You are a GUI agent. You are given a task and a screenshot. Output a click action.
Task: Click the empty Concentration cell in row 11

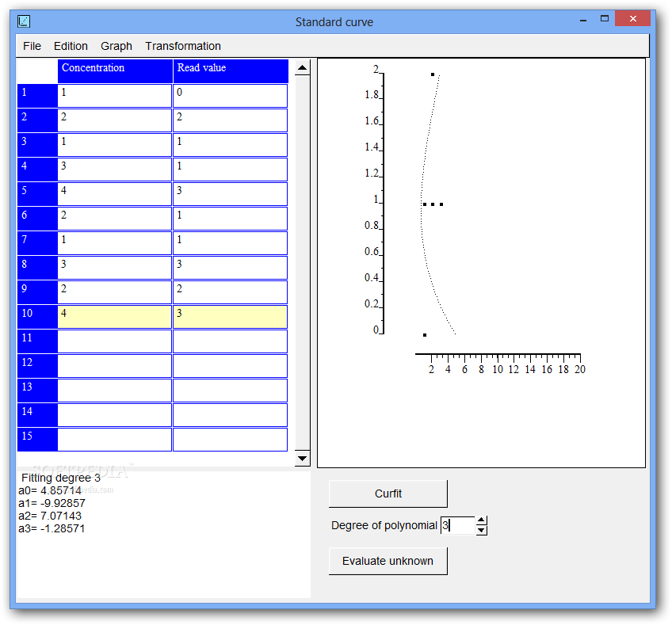click(x=115, y=341)
